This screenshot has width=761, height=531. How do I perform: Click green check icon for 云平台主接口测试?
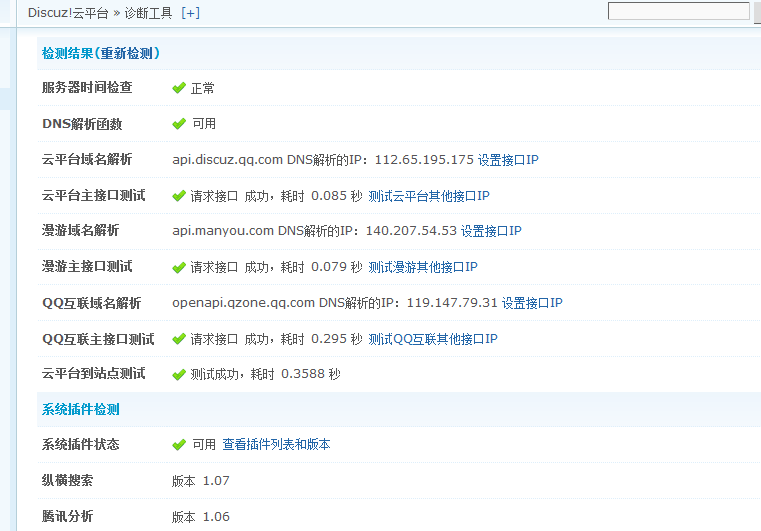click(x=179, y=196)
